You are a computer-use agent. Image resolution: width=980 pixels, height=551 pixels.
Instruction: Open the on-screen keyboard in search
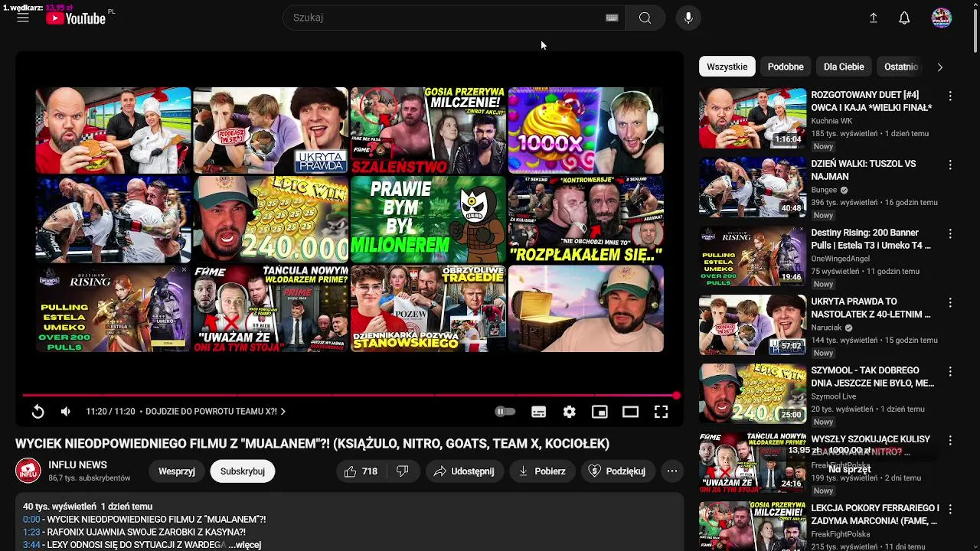coord(612,18)
